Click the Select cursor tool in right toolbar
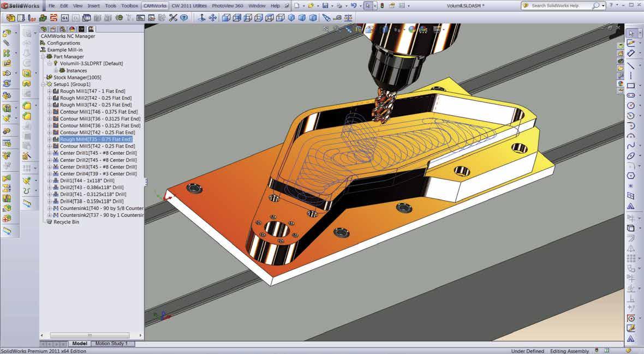The image size is (644, 354). [631, 33]
